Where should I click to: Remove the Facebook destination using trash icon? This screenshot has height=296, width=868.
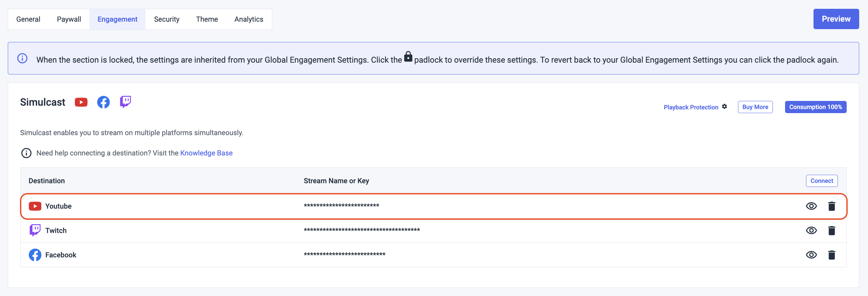(x=831, y=255)
